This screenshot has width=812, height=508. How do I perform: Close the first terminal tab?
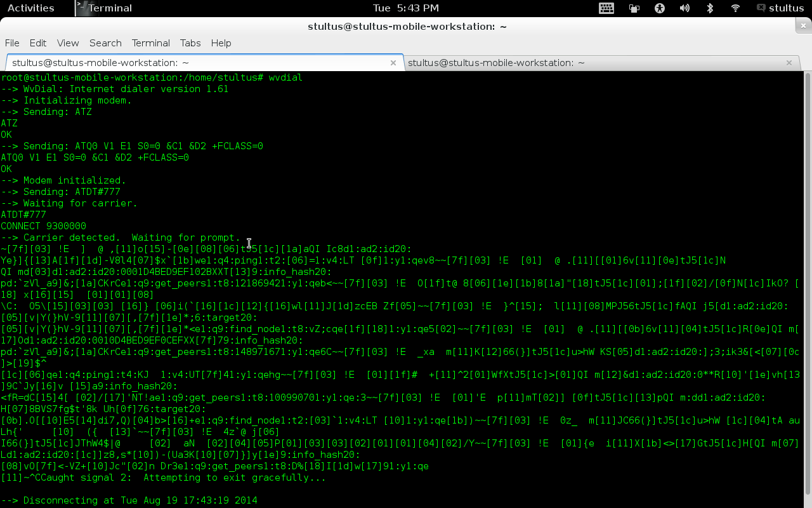tap(393, 62)
